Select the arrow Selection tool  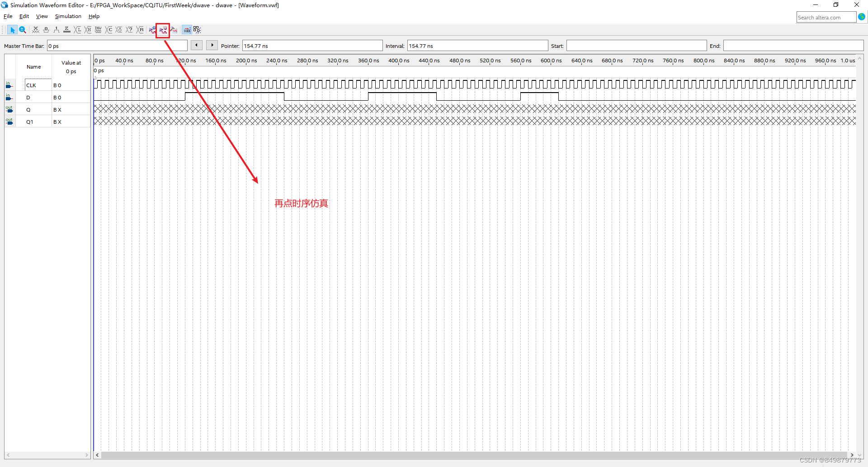[12, 30]
